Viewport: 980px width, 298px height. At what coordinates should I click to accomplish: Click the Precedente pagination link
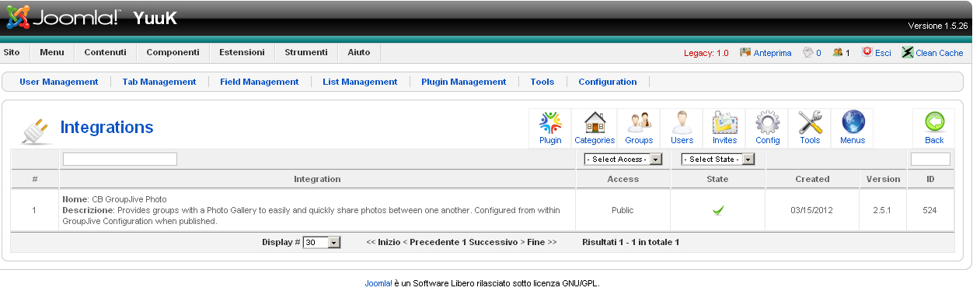tap(434, 243)
